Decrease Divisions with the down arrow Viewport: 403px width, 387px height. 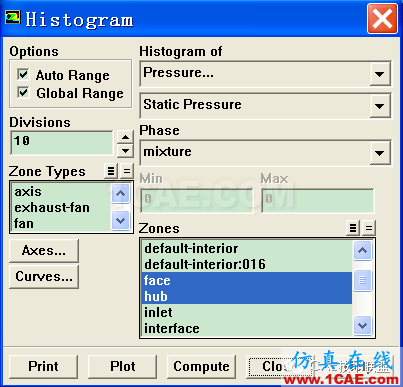[125, 151]
